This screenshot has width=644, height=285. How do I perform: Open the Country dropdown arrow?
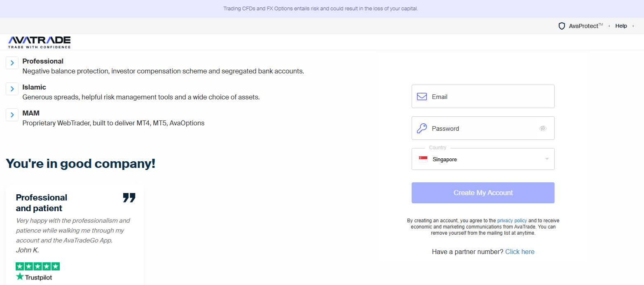click(547, 159)
